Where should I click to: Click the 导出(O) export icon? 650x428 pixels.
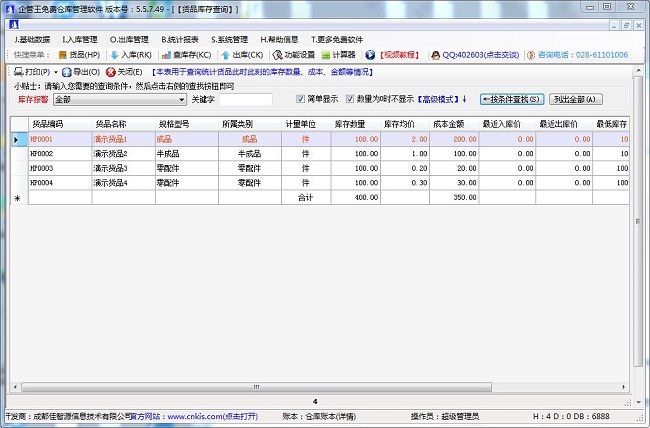(67, 72)
